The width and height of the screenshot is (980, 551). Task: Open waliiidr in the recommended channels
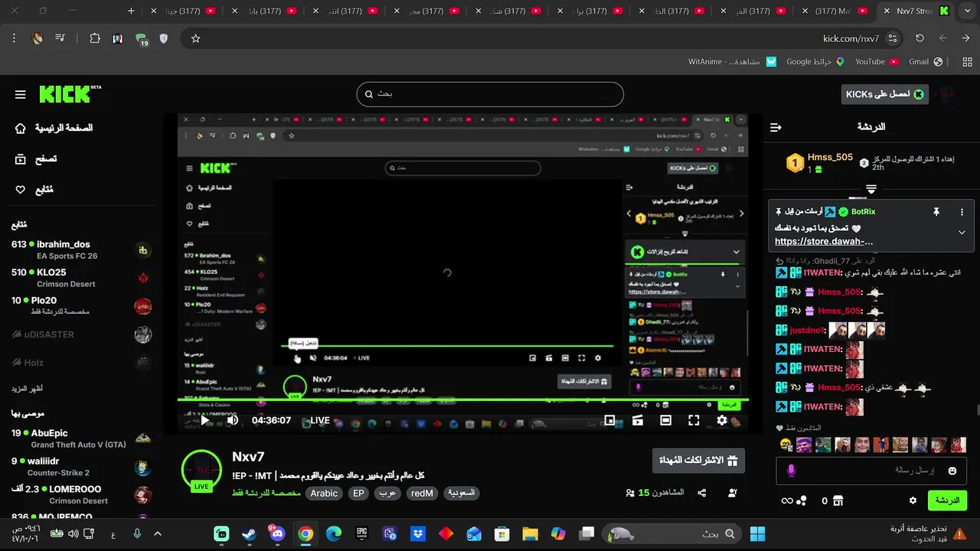(82, 467)
